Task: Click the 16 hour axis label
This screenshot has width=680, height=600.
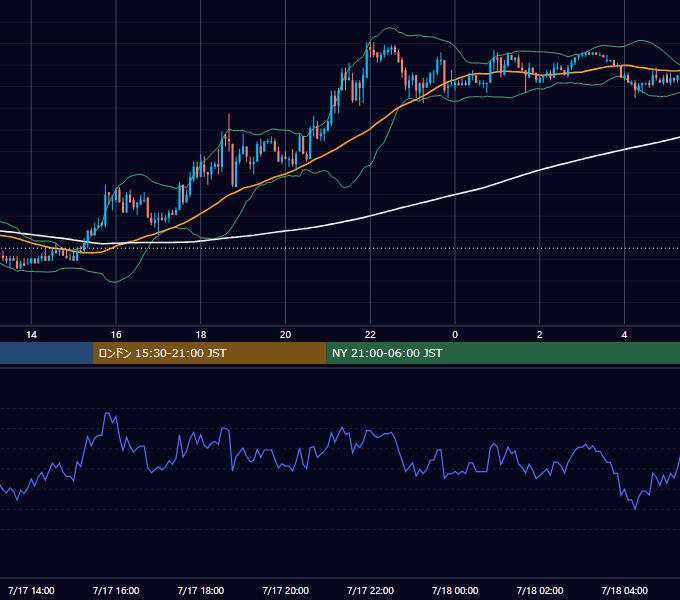Action: tap(116, 335)
